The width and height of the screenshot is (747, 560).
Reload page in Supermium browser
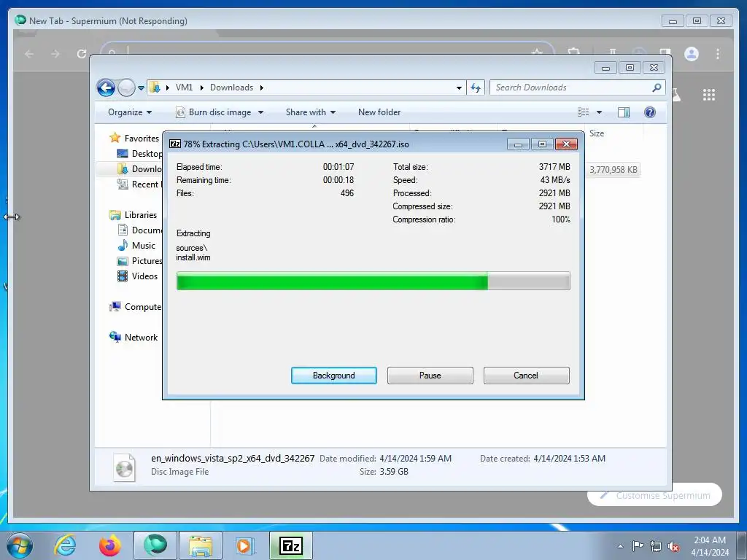[x=82, y=54]
